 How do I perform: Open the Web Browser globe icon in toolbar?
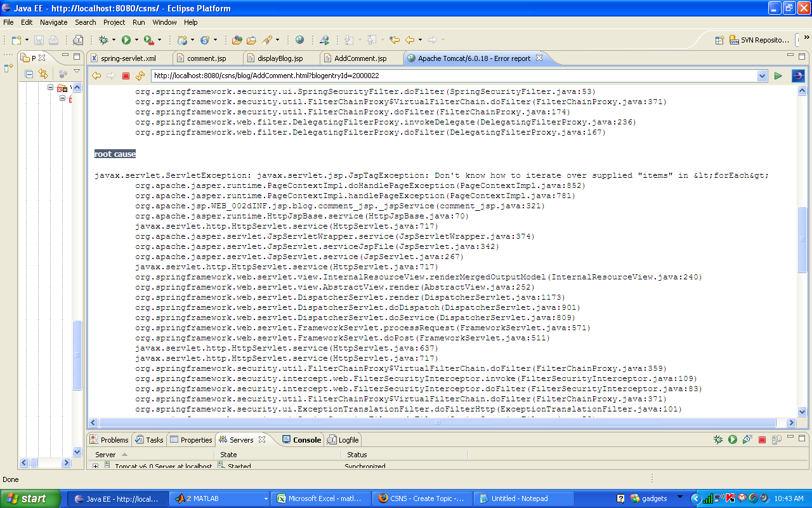[x=299, y=40]
